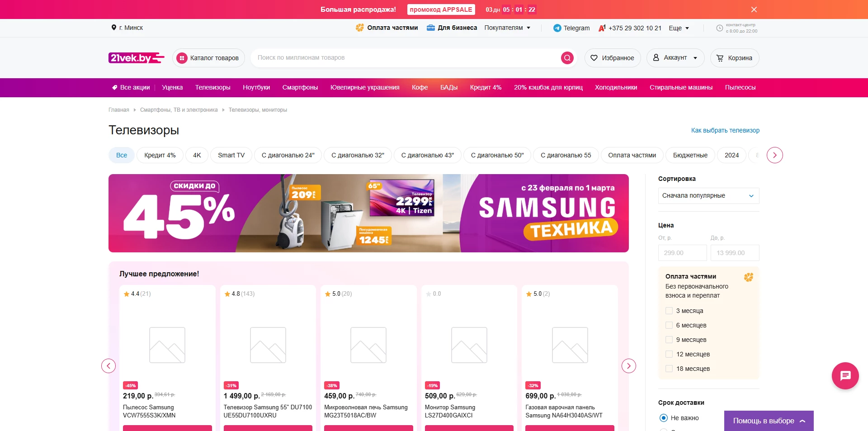Screen dimensions: 868x431
Task: Select the Smart TV filter chip
Action: point(231,155)
